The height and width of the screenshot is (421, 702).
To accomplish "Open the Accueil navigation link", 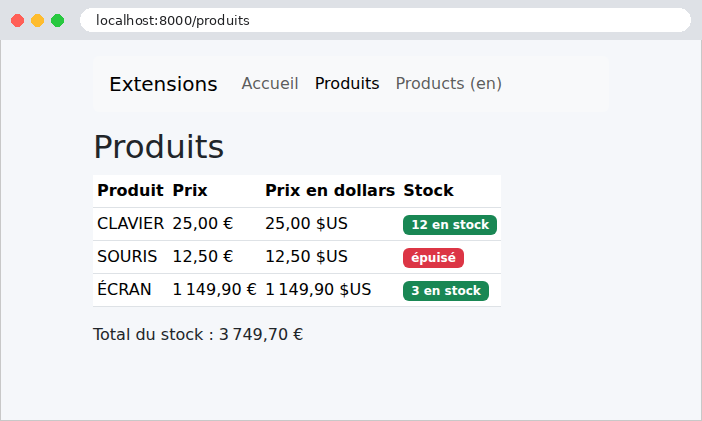I will 270,84.
